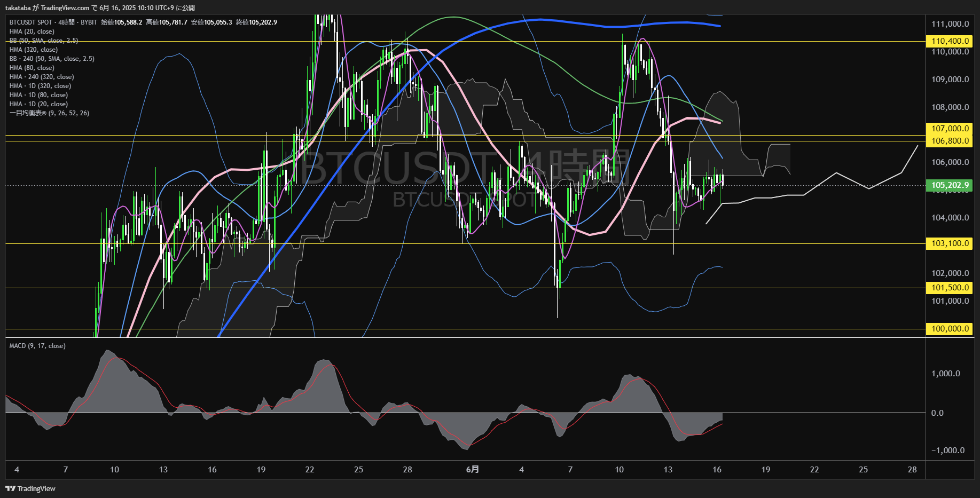Click the yellow 107,000.0 price label
Viewport: 980px width, 498px height.
[950, 129]
